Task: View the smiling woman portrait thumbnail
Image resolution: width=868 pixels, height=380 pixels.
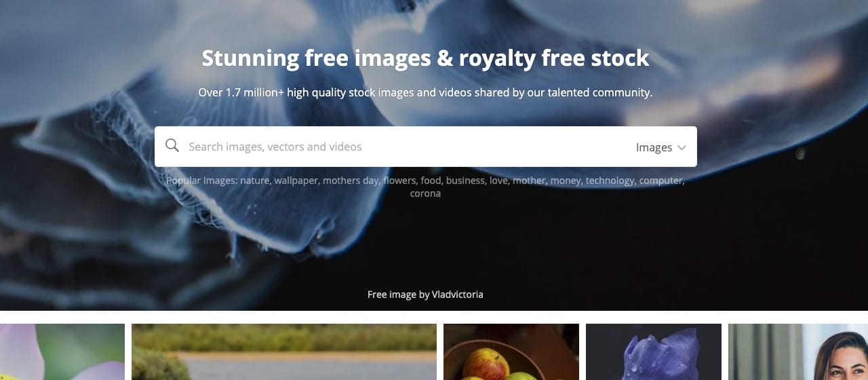Action: click(x=798, y=351)
